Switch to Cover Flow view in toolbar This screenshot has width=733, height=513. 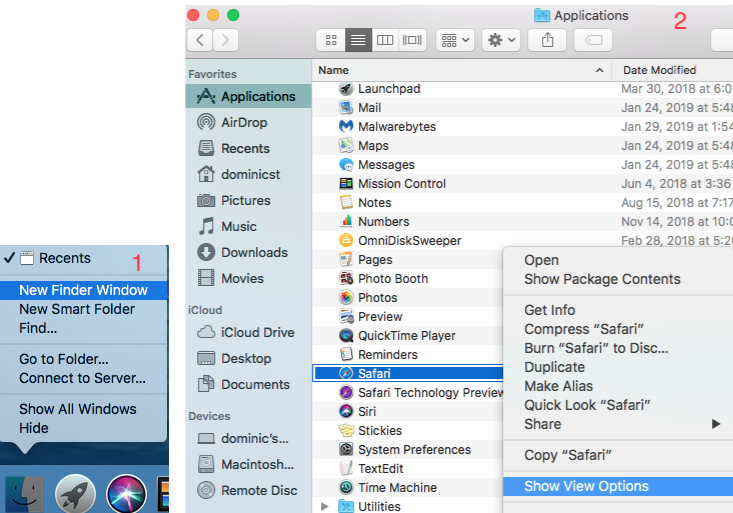click(x=412, y=40)
